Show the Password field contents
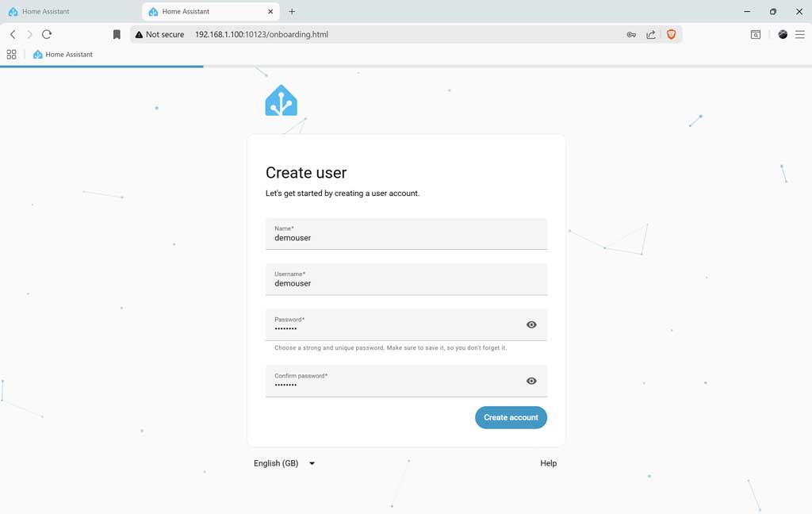This screenshot has height=514, width=812. point(531,325)
